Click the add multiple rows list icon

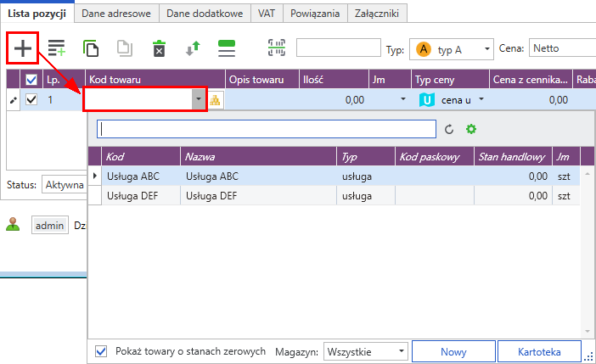click(x=56, y=48)
